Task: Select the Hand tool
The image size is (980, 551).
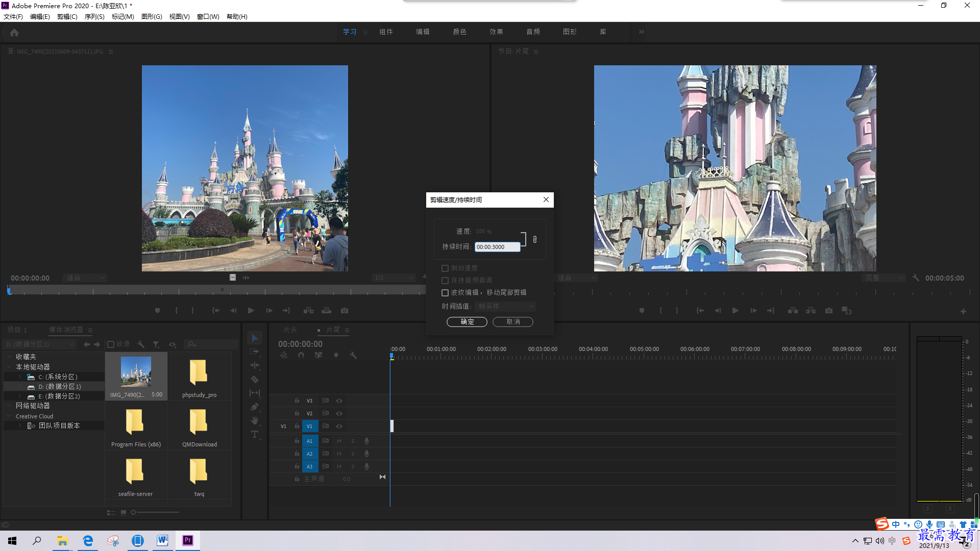Action: click(x=254, y=420)
